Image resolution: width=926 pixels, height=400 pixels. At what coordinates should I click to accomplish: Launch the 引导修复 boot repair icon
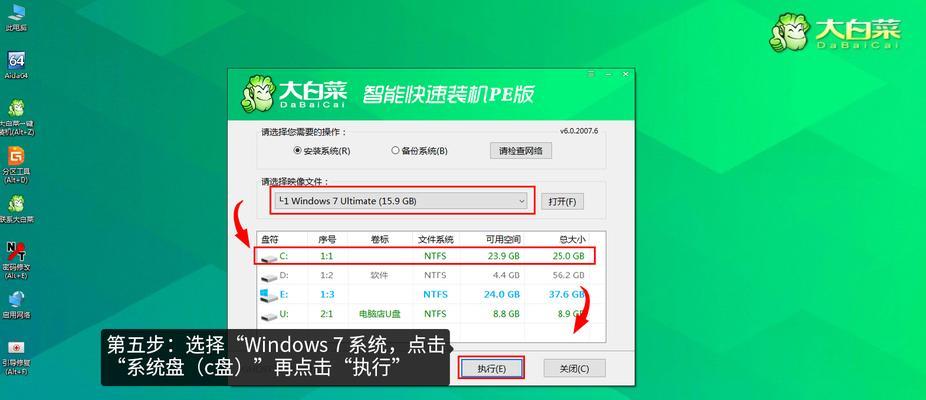(16, 357)
